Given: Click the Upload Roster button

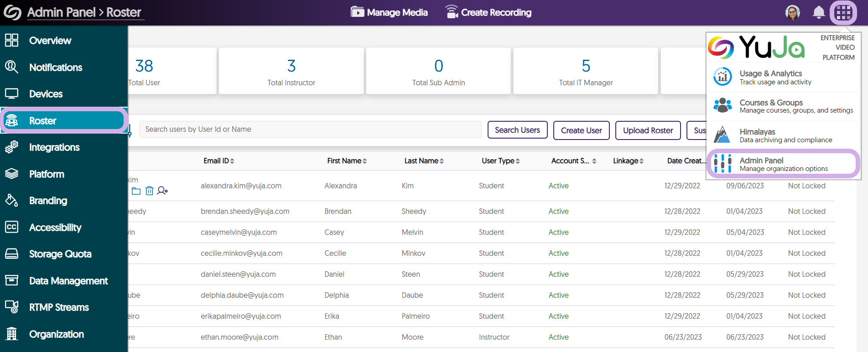Looking at the screenshot, I should tap(648, 130).
